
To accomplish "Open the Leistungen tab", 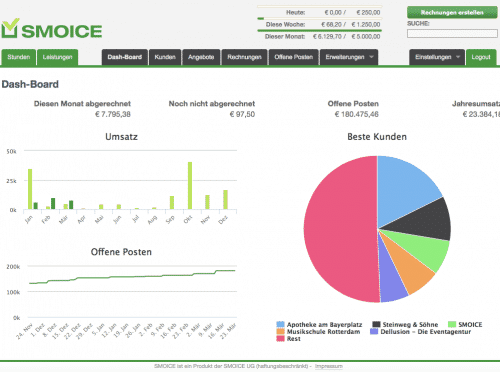I will coord(57,57).
